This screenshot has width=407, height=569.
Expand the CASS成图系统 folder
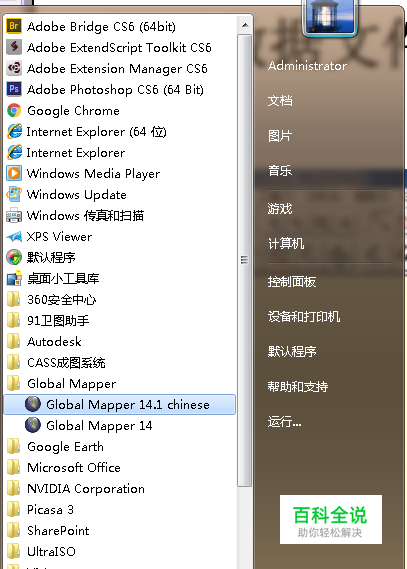pos(56,363)
